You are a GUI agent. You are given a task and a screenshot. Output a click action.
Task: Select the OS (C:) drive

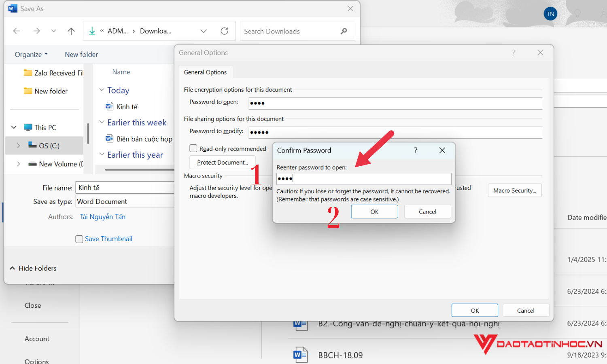pos(44,146)
